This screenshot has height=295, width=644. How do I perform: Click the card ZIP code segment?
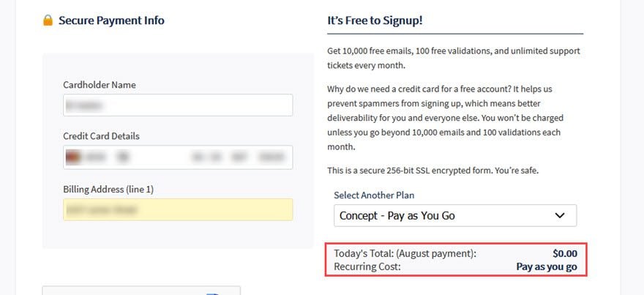click(272, 157)
